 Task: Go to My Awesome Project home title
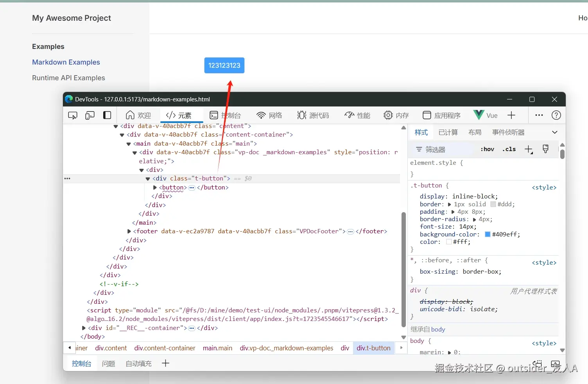(72, 18)
